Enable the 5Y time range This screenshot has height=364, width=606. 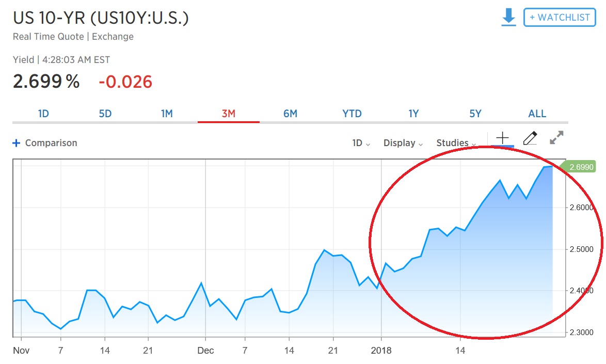(475, 113)
